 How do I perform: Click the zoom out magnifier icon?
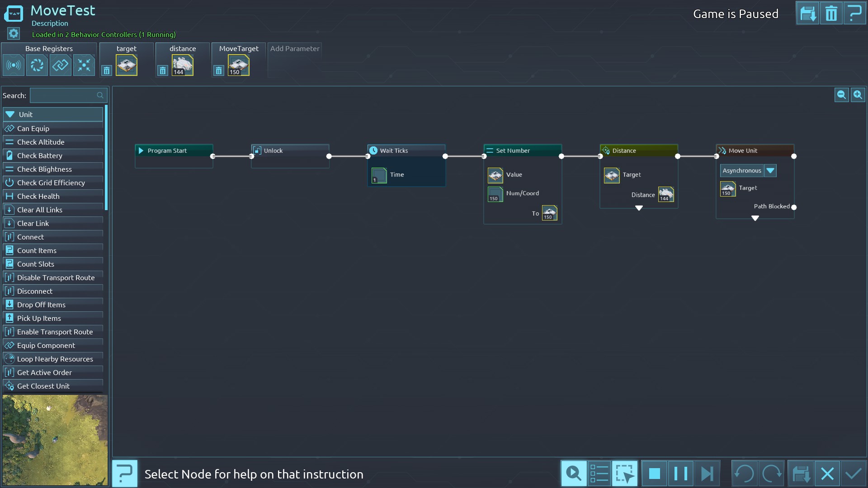tap(841, 95)
